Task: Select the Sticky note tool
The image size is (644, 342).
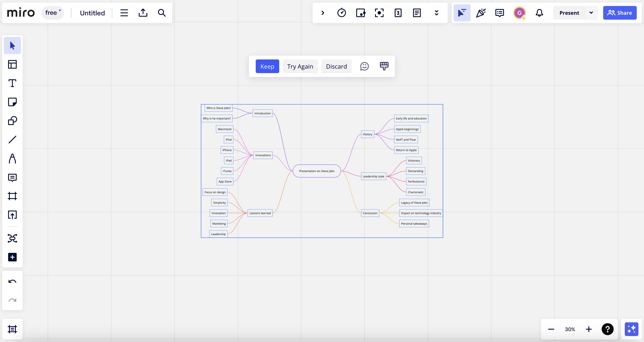Action: [x=12, y=102]
